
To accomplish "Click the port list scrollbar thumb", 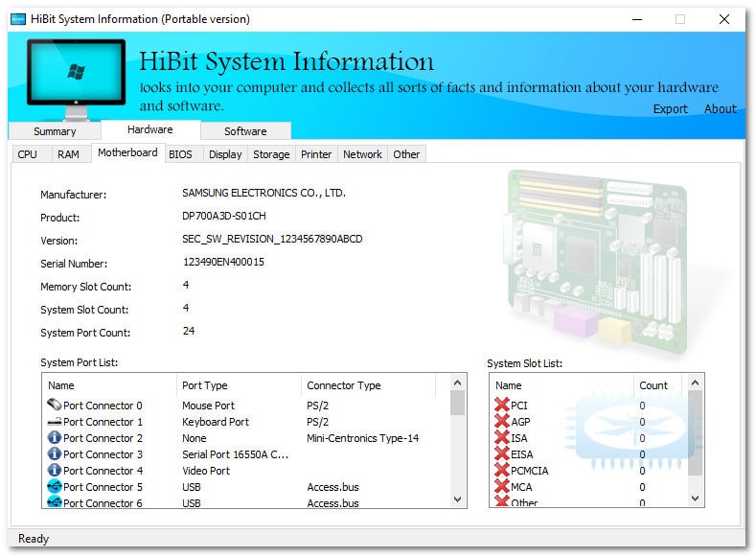I will (x=458, y=403).
